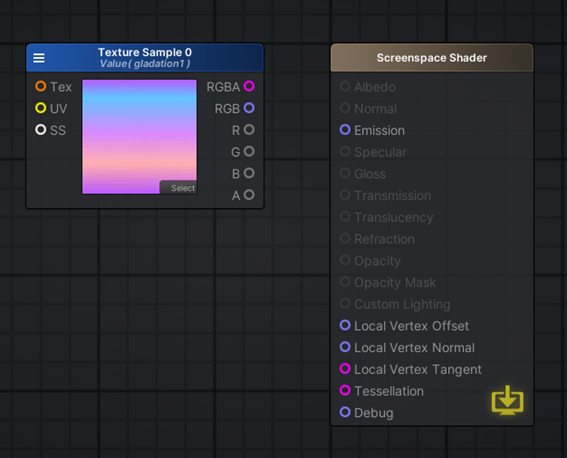567x458 pixels.
Task: Click the Debug input port
Action: pos(345,412)
